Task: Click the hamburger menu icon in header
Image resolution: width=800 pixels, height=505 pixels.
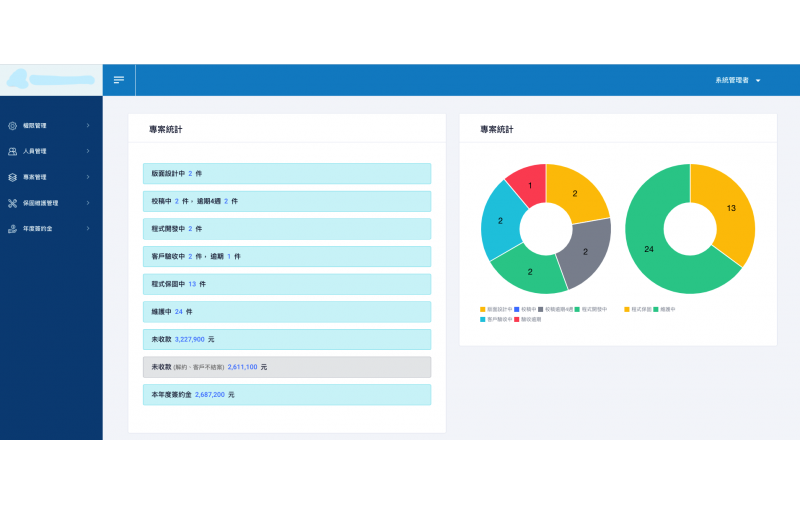Action: tap(119, 80)
